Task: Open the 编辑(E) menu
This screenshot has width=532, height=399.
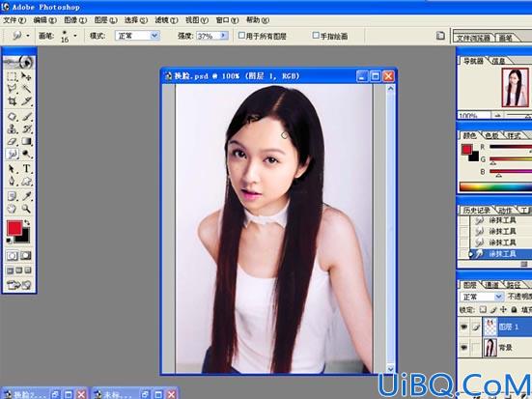Action: tap(44, 20)
